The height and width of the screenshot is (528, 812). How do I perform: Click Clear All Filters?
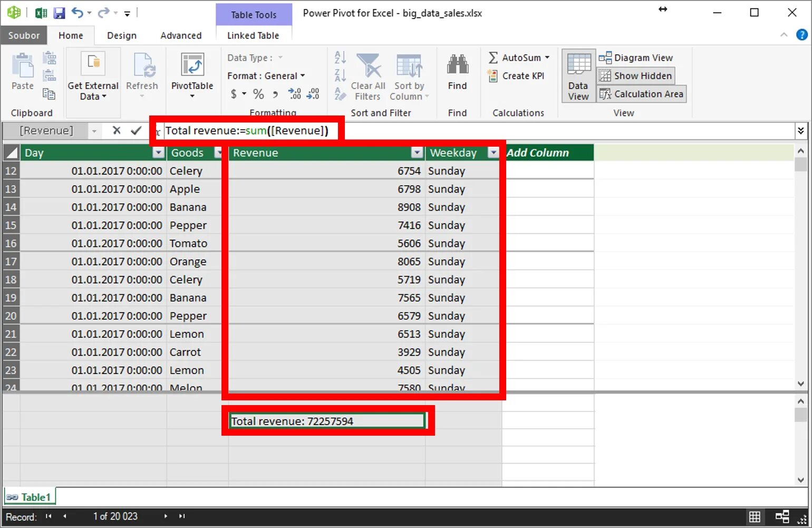(x=368, y=76)
